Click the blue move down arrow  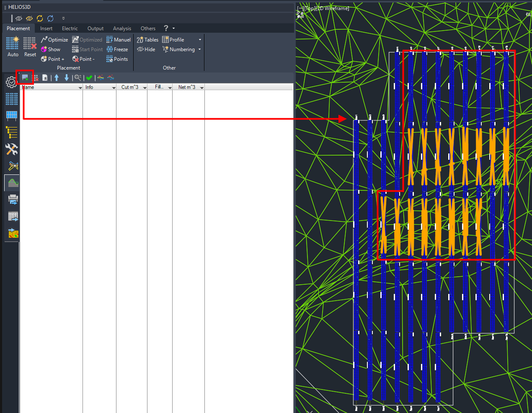pos(67,78)
